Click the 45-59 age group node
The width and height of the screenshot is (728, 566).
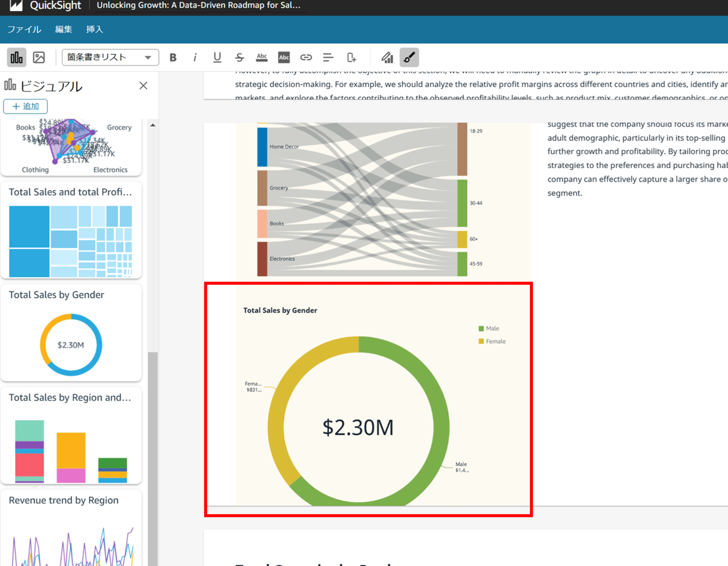click(462, 264)
